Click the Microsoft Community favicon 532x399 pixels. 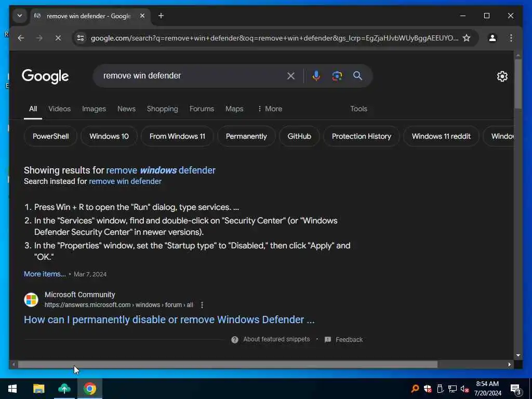[31, 300]
